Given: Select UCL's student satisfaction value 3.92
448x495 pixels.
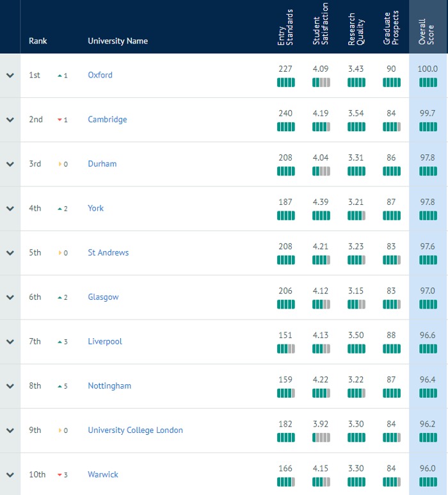Looking at the screenshot, I should (321, 424).
